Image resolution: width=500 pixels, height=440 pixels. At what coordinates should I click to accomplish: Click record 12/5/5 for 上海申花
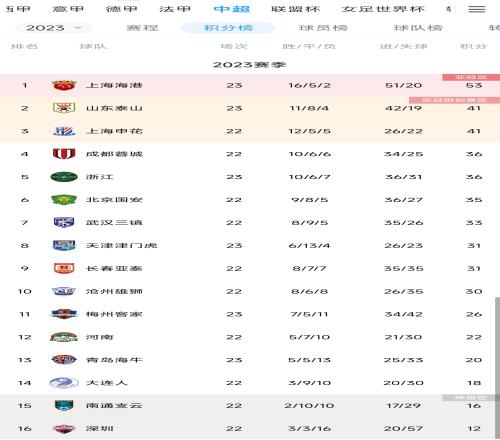(309, 131)
